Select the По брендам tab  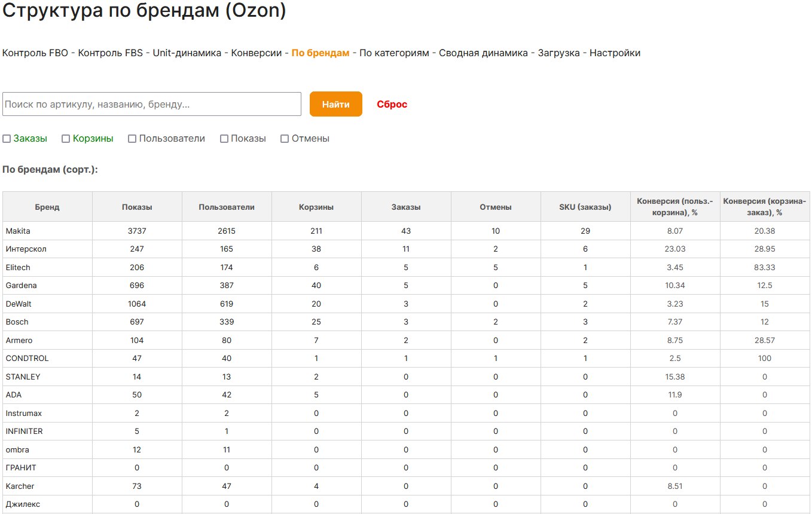(320, 53)
